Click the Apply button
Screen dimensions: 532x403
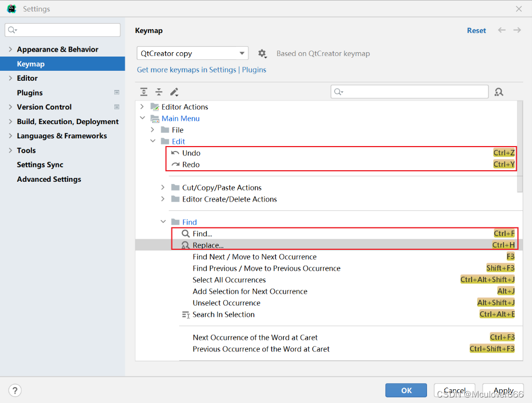(503, 390)
